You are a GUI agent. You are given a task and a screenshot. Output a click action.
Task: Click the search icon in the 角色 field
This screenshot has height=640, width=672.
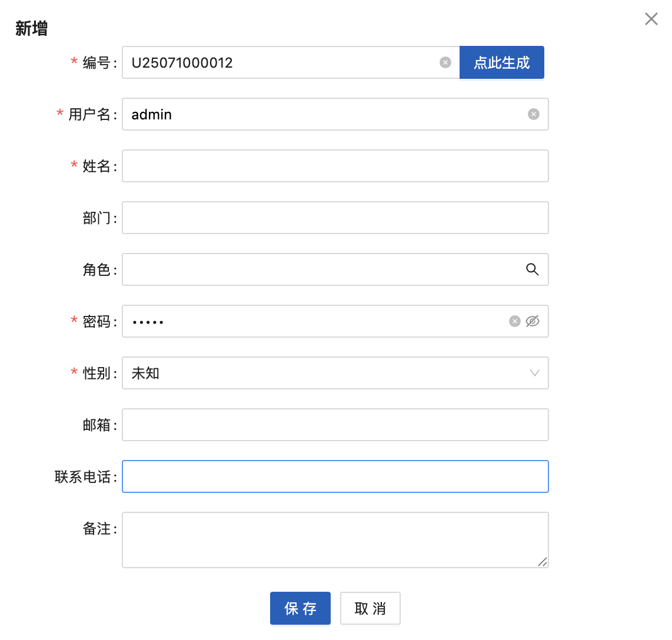click(533, 269)
